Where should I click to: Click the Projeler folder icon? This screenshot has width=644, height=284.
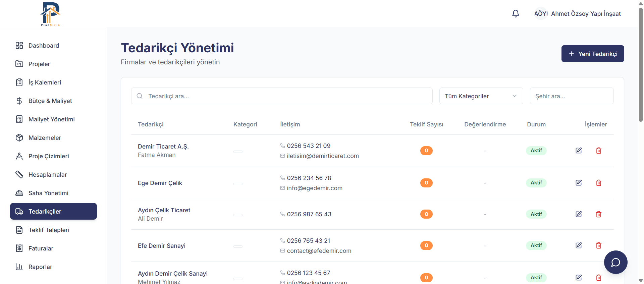click(19, 64)
